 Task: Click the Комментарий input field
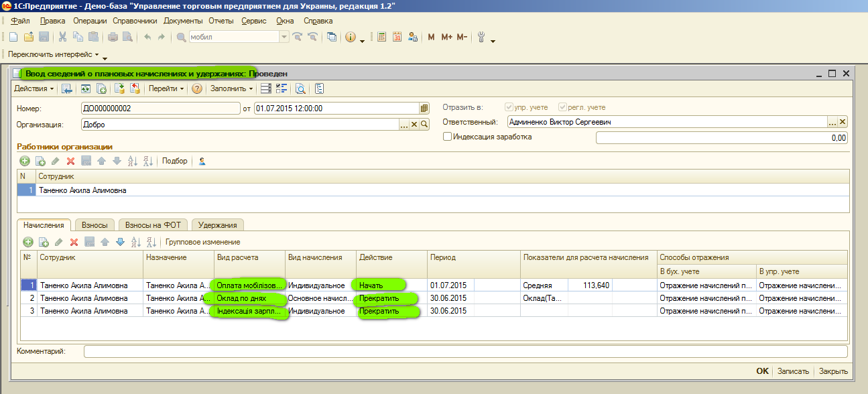click(x=465, y=351)
